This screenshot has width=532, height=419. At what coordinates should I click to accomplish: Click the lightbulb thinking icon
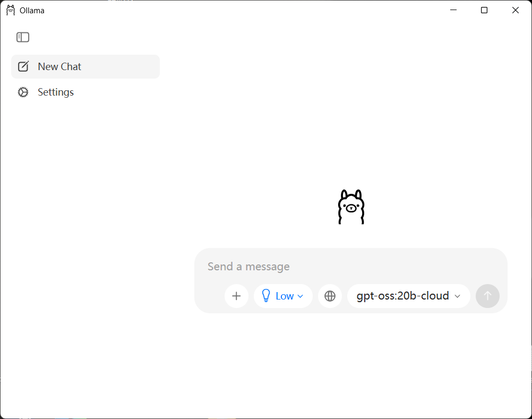coord(267,296)
